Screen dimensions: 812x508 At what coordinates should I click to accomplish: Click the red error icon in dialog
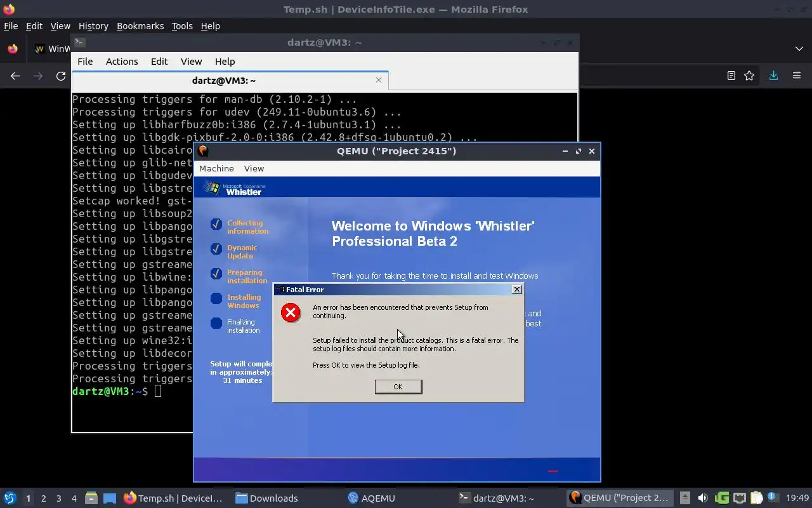pos(291,312)
